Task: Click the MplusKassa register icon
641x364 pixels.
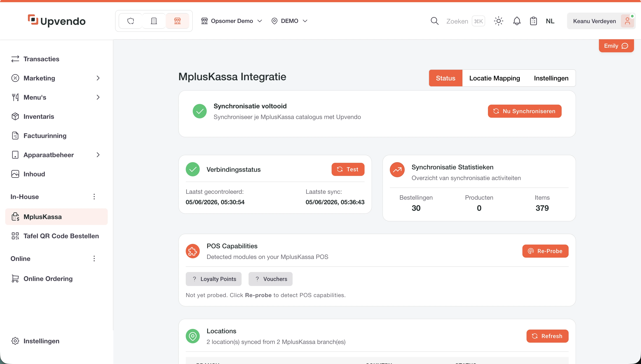Action: 15,217
